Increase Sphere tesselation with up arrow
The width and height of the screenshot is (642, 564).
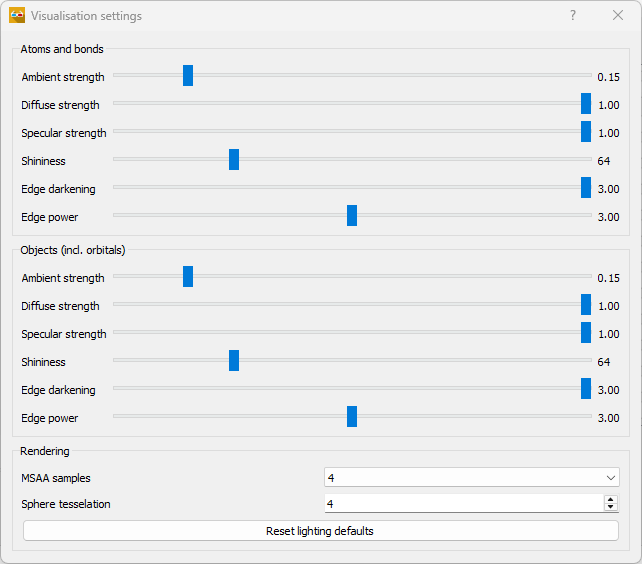tap(611, 500)
